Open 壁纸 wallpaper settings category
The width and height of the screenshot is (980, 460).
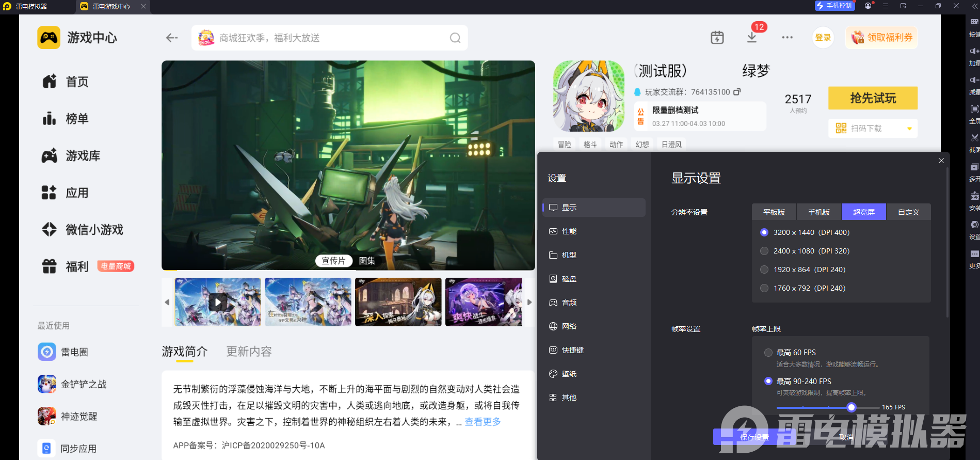point(594,374)
